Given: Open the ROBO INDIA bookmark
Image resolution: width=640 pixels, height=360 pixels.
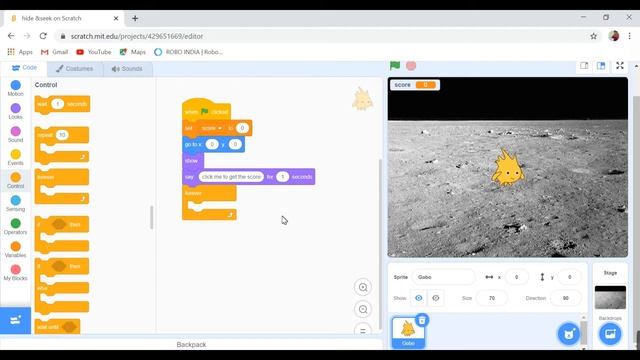Looking at the screenshot, I should (x=189, y=52).
